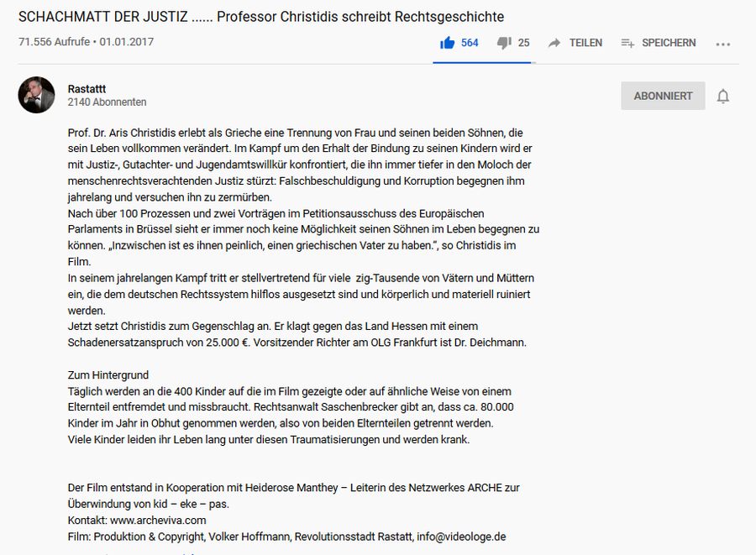Click the like ratio bar under likes
This screenshot has height=555, width=756.
484,63
